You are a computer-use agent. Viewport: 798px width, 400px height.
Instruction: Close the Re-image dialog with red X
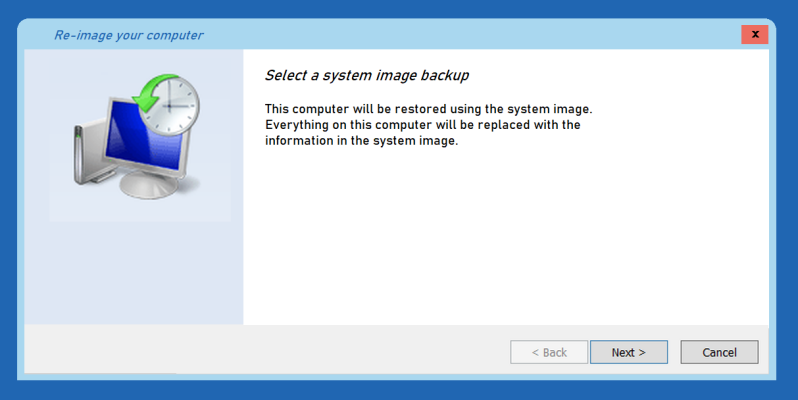coord(754,35)
